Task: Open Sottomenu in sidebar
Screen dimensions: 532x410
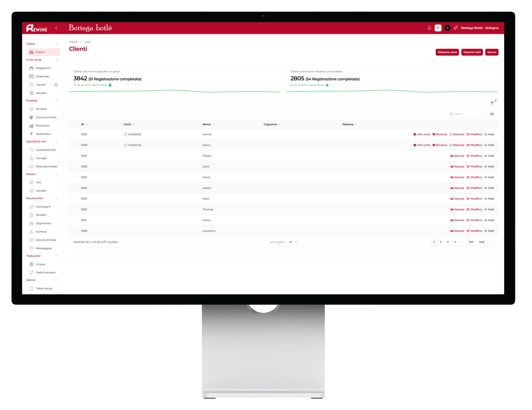Action: [43, 134]
